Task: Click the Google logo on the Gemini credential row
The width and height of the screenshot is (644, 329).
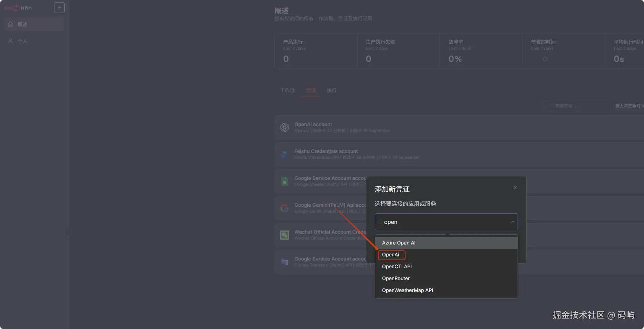Action: click(x=285, y=208)
